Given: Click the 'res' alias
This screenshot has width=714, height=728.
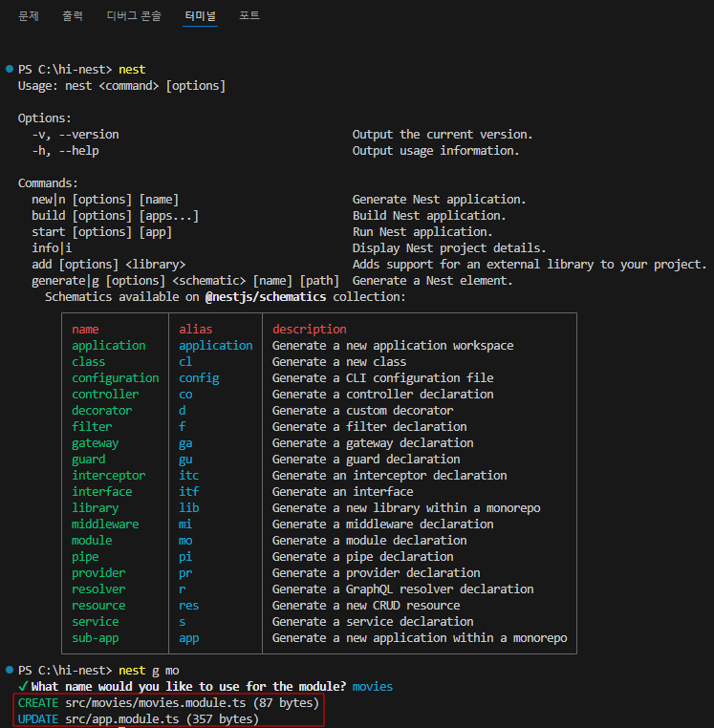Looking at the screenshot, I should pos(188,606).
